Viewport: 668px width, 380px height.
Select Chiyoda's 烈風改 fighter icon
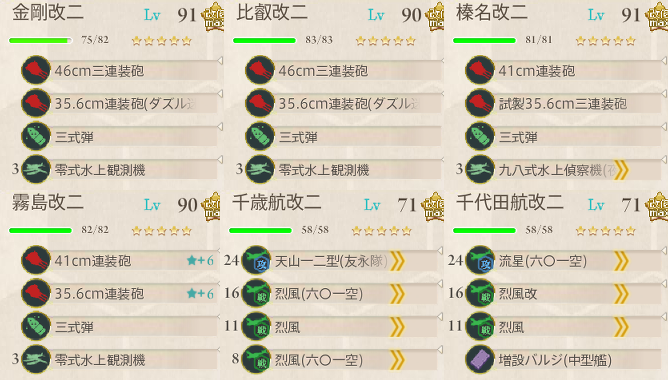point(480,293)
